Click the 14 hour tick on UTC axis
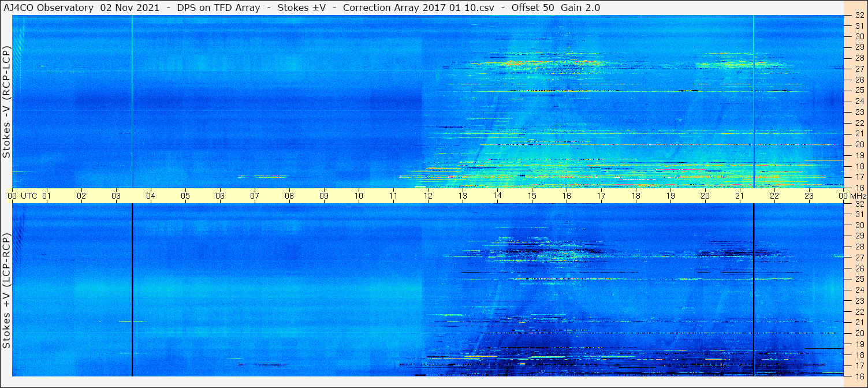 click(497, 196)
